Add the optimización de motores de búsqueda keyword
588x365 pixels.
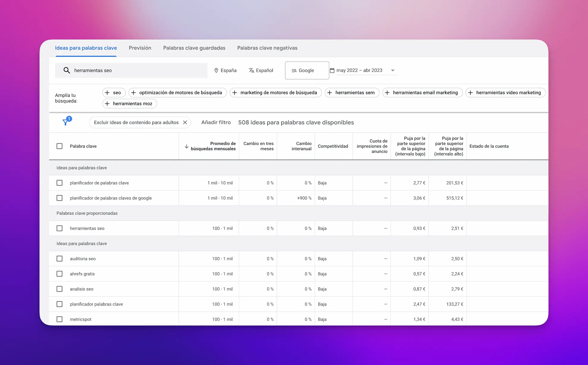click(x=134, y=92)
